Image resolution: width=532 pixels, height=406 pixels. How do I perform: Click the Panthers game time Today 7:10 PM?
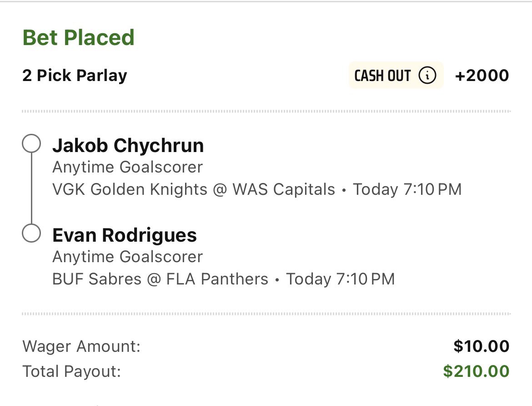[x=340, y=279]
